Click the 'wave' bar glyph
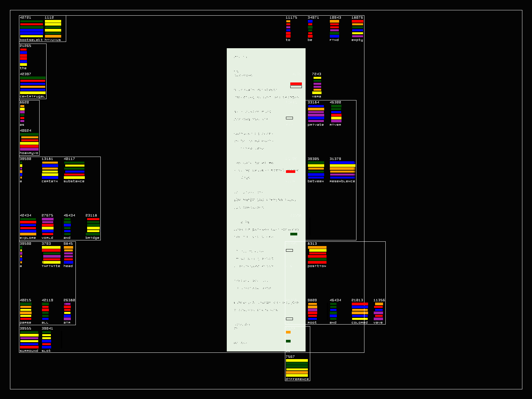Screen dimensions: 532x399 [378, 311]
